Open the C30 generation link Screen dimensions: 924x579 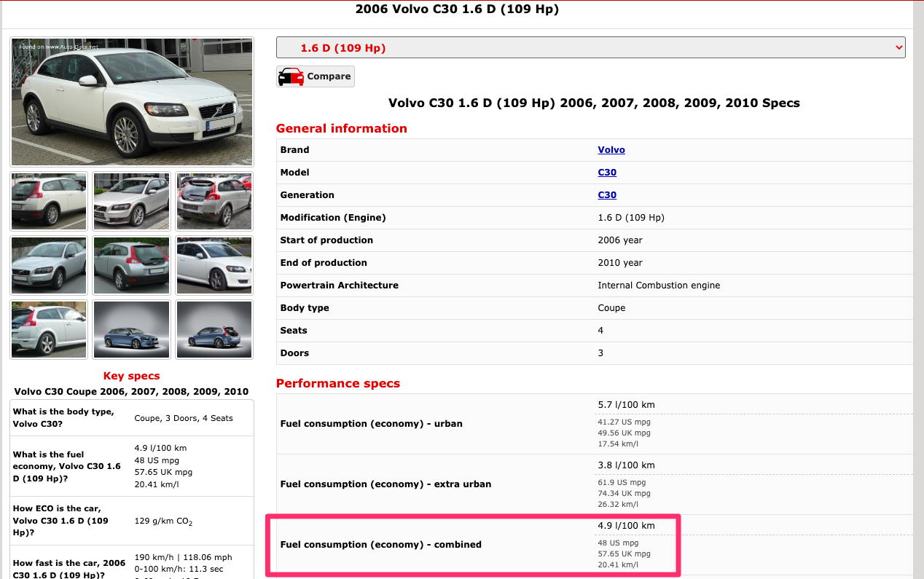click(607, 195)
